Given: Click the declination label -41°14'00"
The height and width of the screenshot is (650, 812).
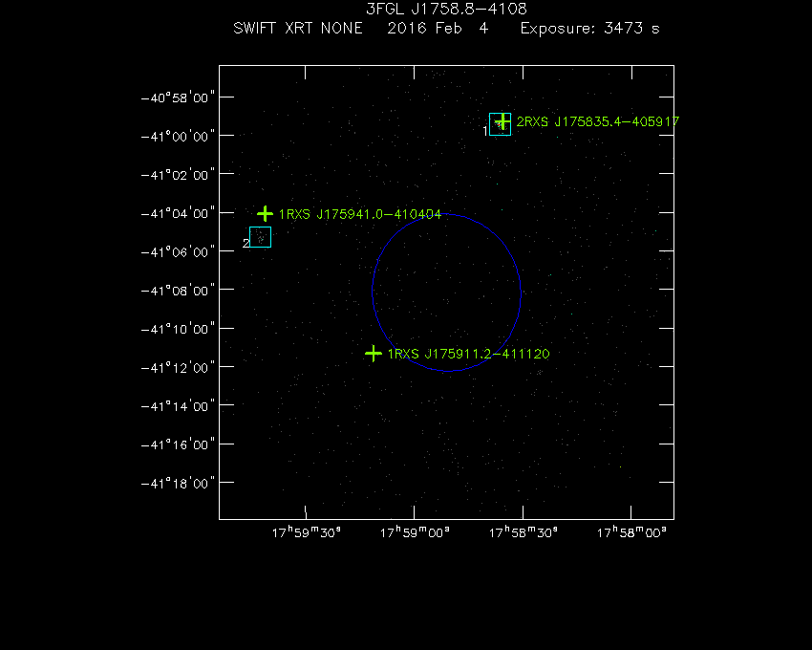Looking at the screenshot, I should tap(178, 406).
